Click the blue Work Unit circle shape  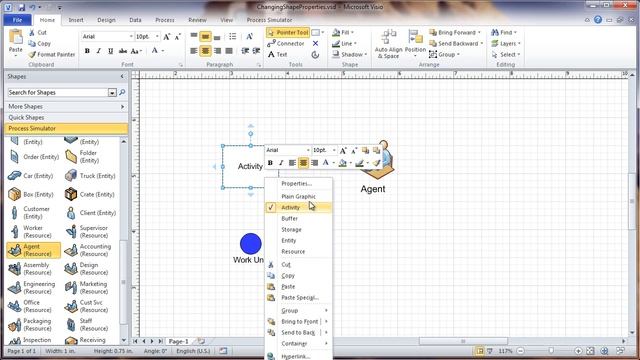pos(250,244)
